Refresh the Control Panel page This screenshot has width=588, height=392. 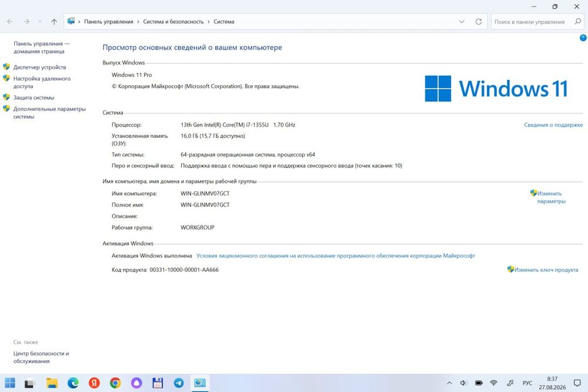tap(479, 22)
